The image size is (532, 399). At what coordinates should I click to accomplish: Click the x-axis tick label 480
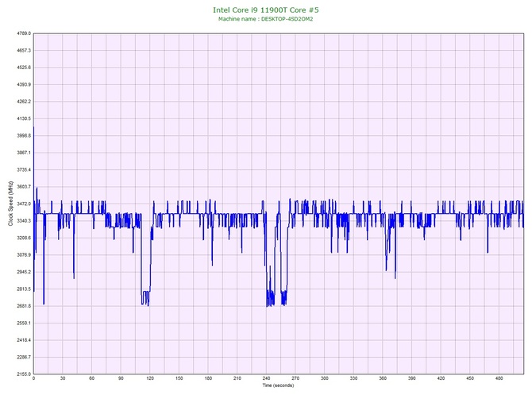(x=499, y=378)
